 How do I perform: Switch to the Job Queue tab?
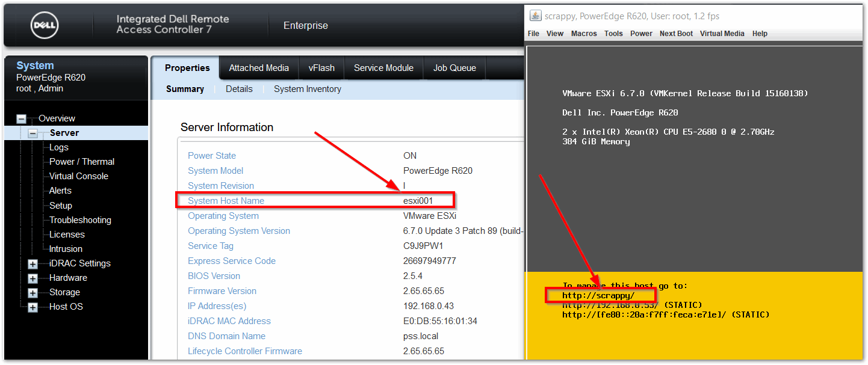[454, 68]
